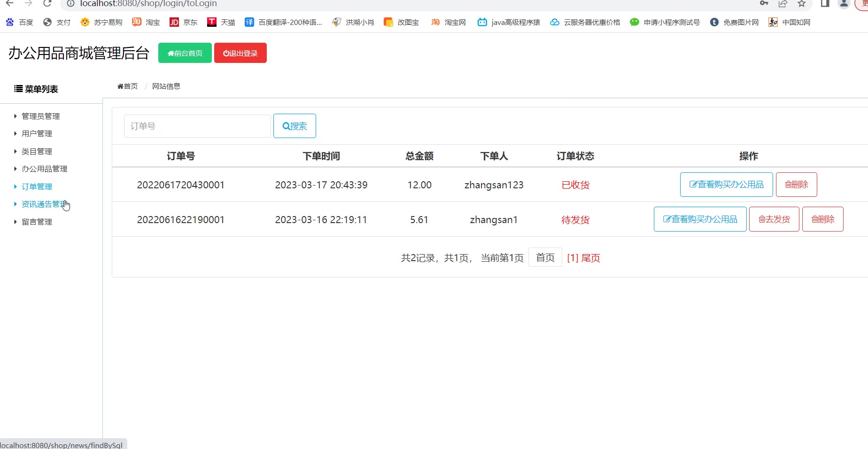
Task: Open the browser side panel icon
Action: click(x=825, y=3)
